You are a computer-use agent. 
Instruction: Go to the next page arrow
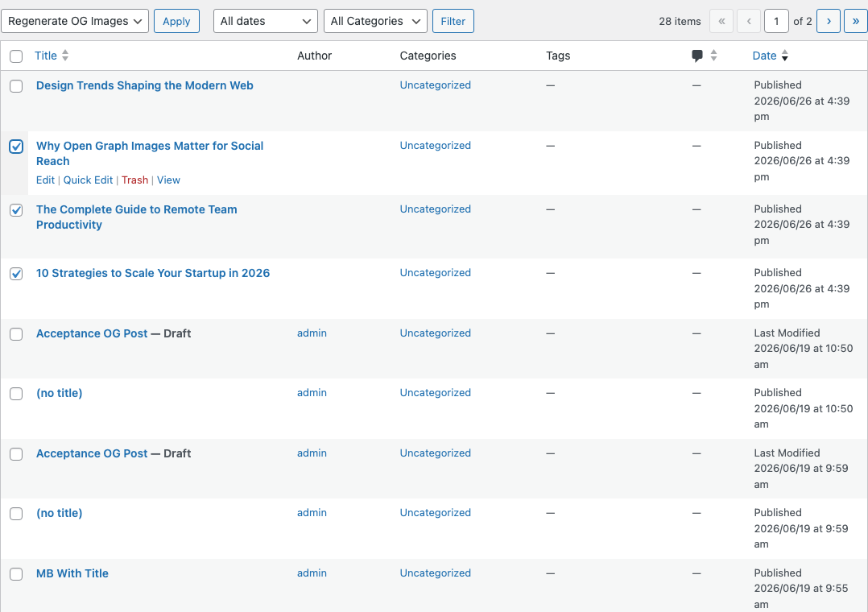pyautogui.click(x=828, y=21)
